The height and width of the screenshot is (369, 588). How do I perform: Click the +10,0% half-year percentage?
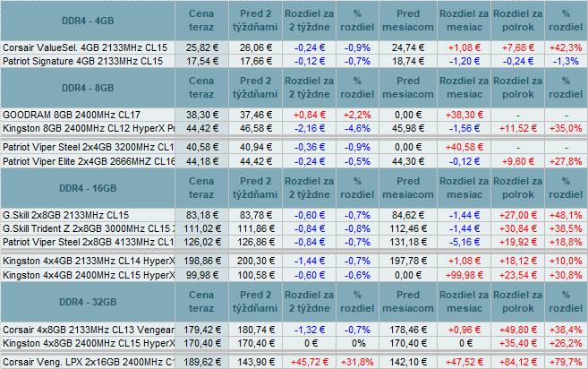point(566,261)
